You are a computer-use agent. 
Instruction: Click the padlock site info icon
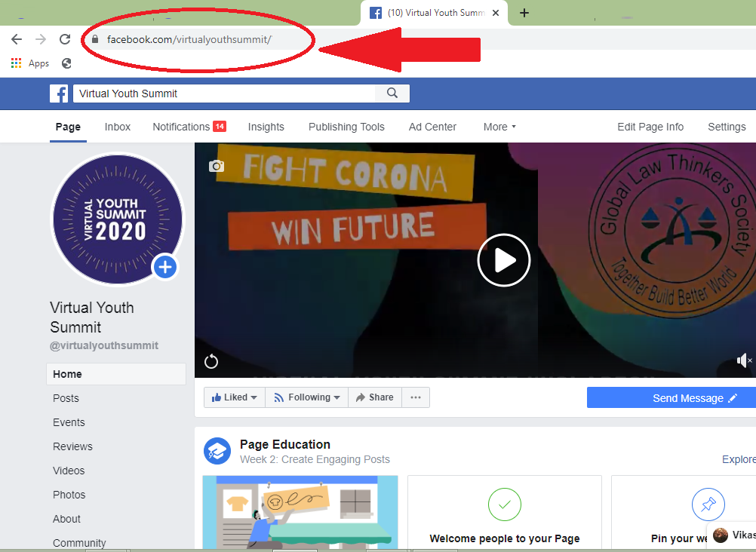(x=95, y=39)
